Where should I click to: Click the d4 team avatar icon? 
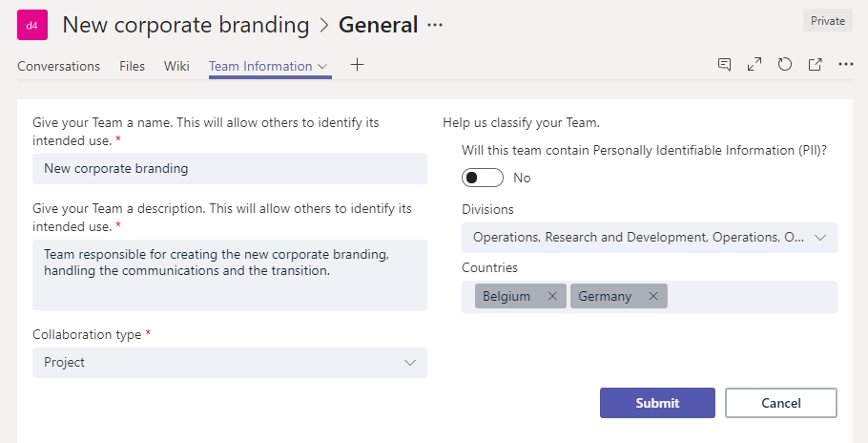31,26
